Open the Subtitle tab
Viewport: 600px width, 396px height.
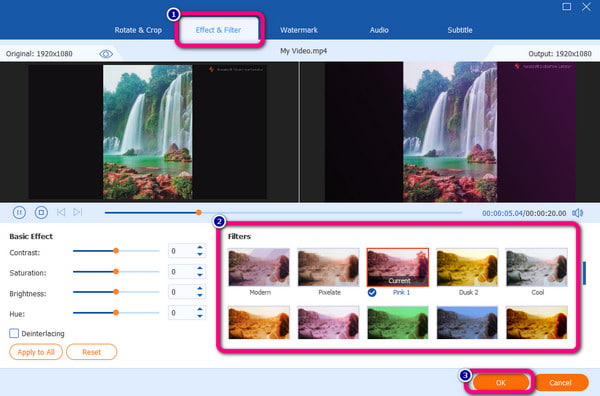[x=460, y=30]
